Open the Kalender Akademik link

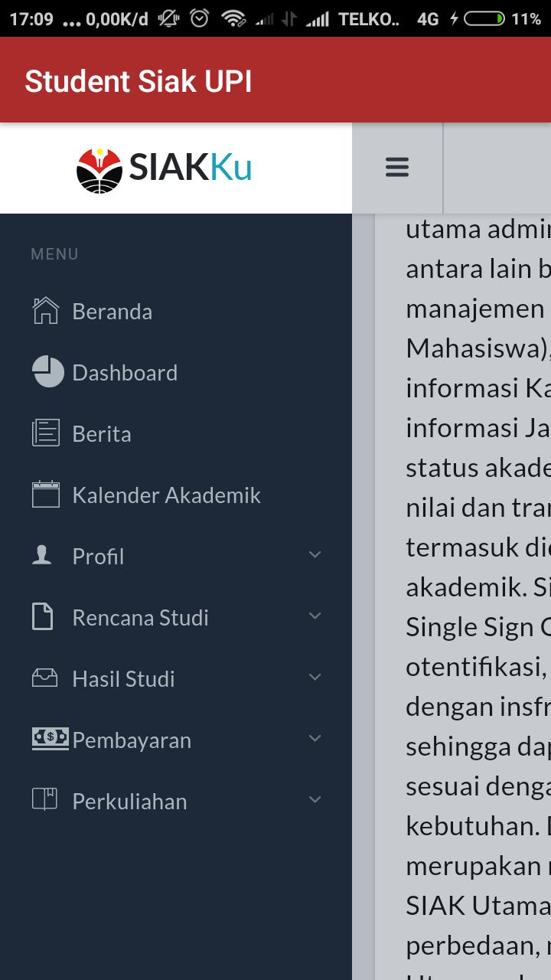(x=166, y=495)
